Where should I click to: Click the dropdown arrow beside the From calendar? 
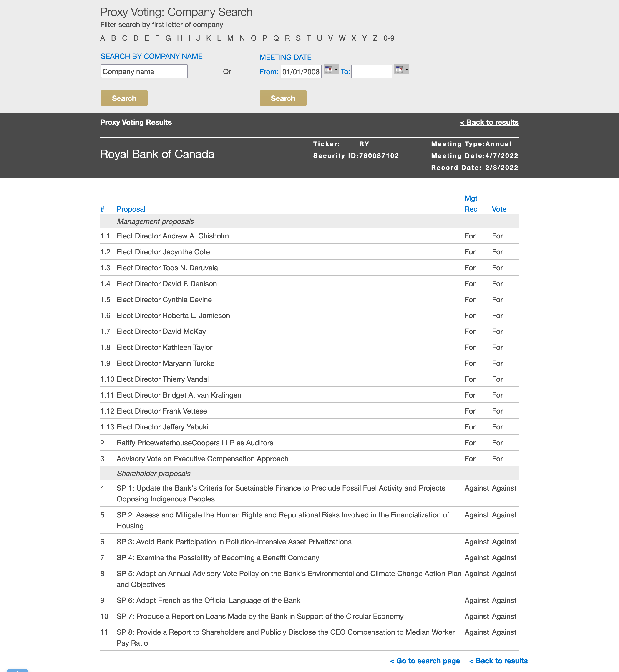coord(336,70)
